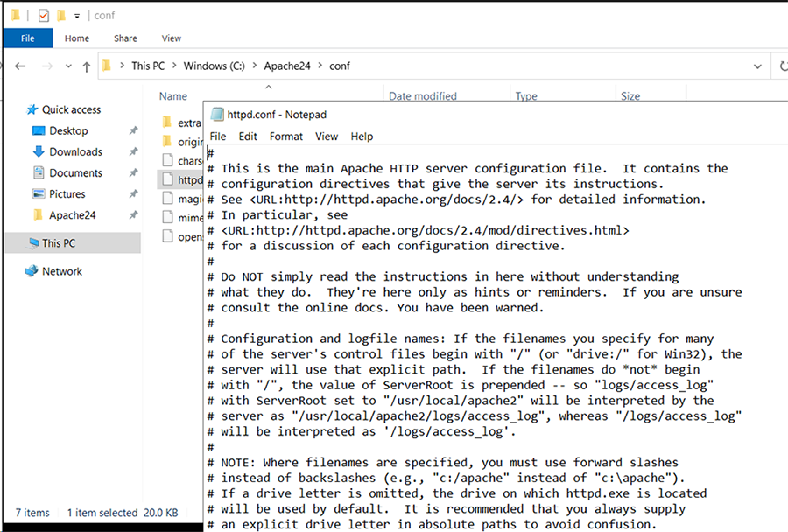Select This PC in navigation pane

58,243
